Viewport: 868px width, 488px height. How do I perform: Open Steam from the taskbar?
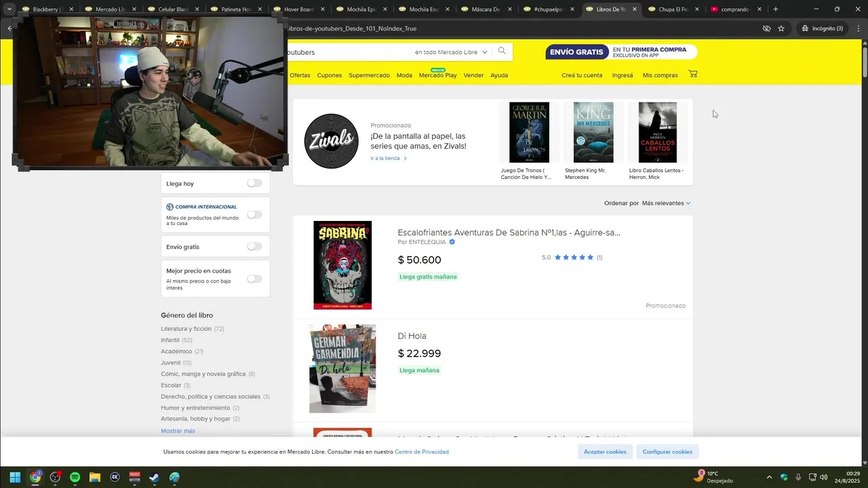[x=154, y=477]
